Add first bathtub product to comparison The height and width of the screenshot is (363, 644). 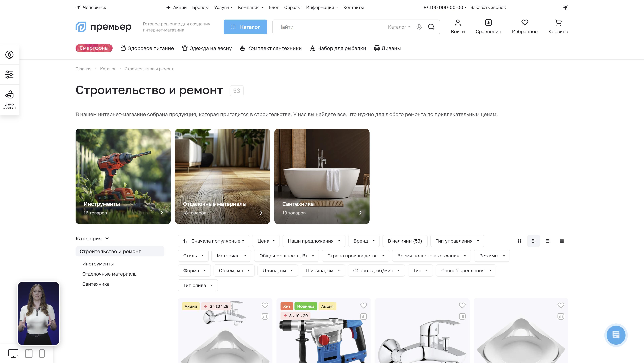click(x=265, y=317)
